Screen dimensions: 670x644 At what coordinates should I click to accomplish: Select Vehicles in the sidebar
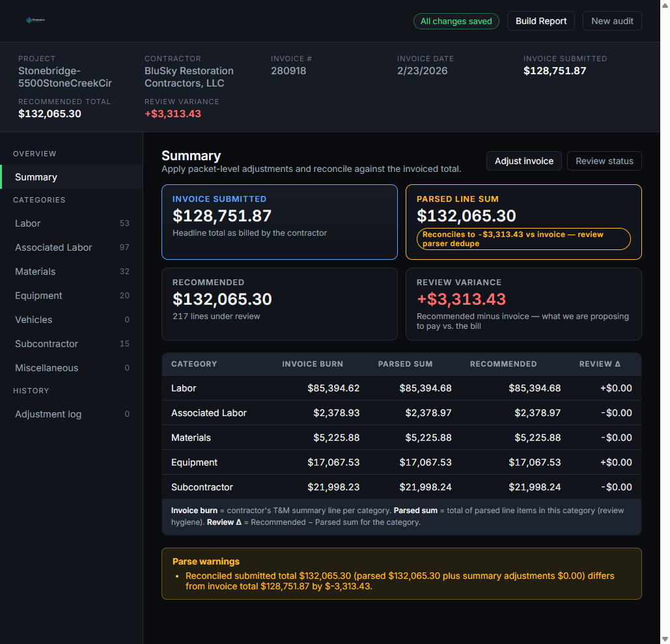click(72, 320)
